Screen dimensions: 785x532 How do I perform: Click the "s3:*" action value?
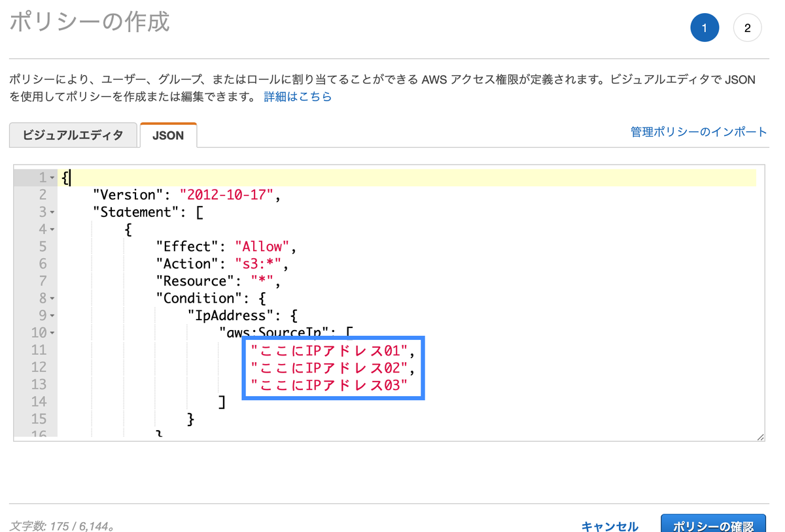258,264
